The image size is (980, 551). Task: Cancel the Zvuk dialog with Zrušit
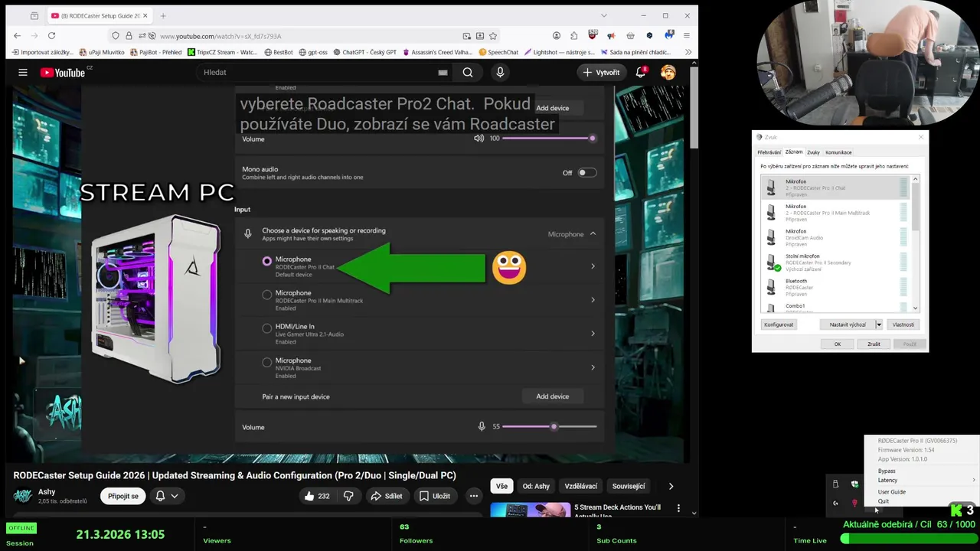pos(874,344)
